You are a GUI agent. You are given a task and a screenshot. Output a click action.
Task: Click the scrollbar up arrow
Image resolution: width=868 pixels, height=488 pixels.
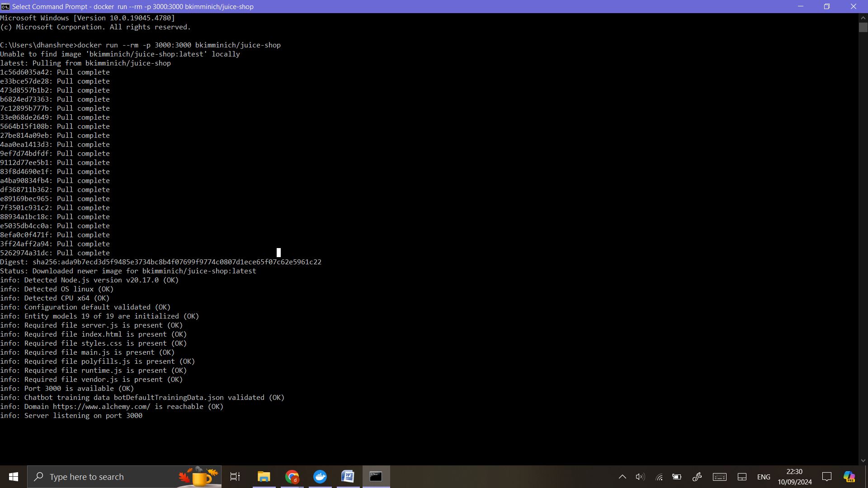(x=863, y=18)
